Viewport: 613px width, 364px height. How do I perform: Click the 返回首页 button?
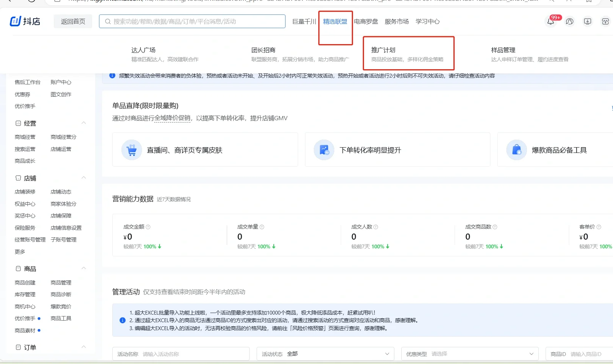[73, 21]
